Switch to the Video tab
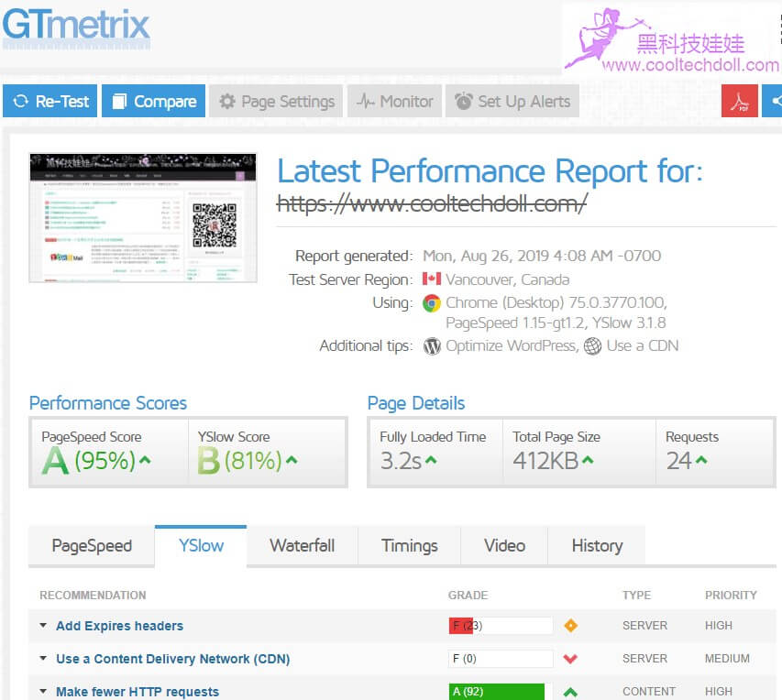The width and height of the screenshot is (782, 700). pyautogui.click(x=504, y=546)
